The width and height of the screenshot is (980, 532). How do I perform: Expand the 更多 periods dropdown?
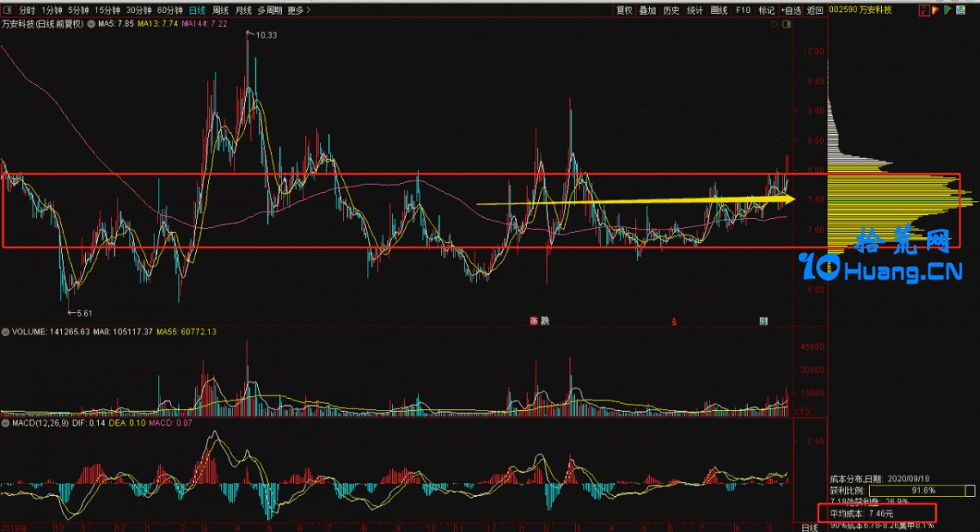[x=298, y=11]
